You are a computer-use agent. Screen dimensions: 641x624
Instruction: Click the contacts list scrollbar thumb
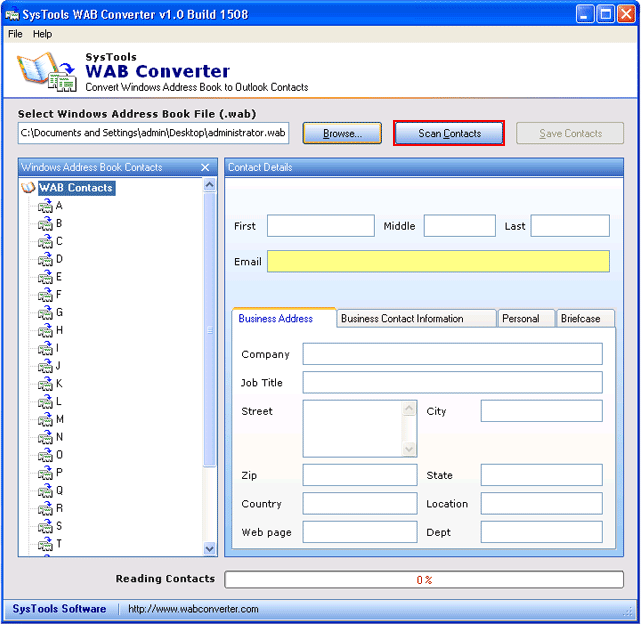coord(210,330)
